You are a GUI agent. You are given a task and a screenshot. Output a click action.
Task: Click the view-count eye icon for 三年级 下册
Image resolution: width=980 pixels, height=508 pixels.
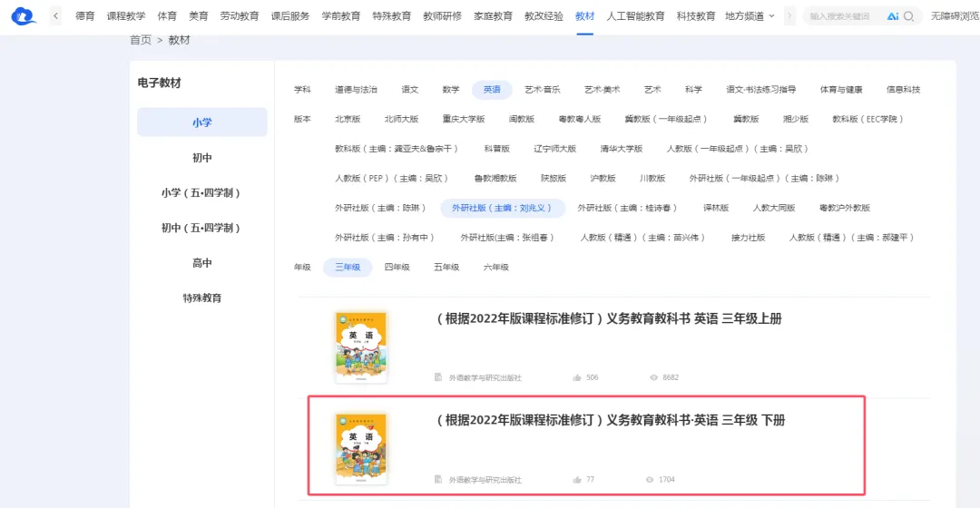[x=650, y=479]
